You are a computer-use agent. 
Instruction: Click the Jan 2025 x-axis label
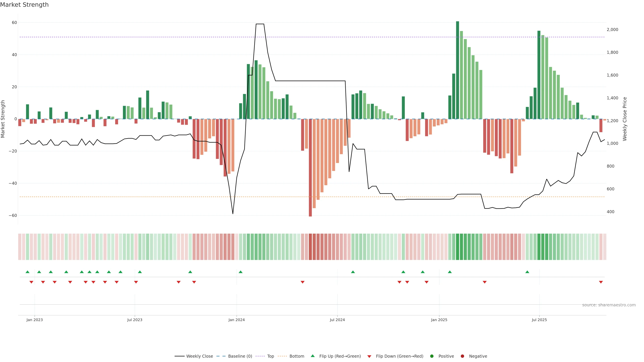click(439, 320)
